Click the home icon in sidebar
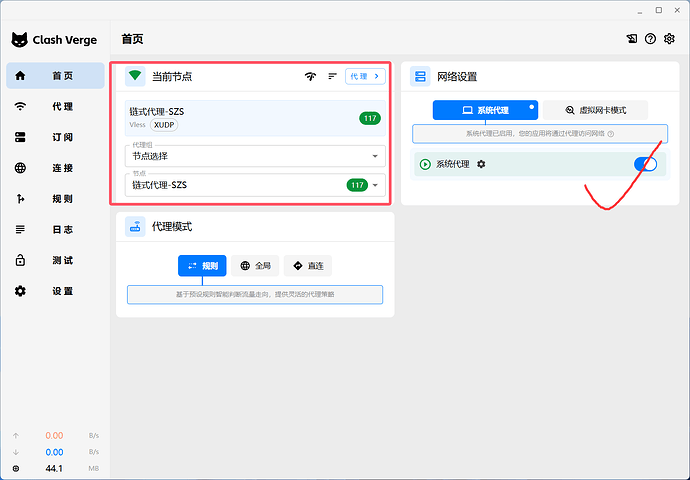The height and width of the screenshot is (480, 690). point(20,76)
